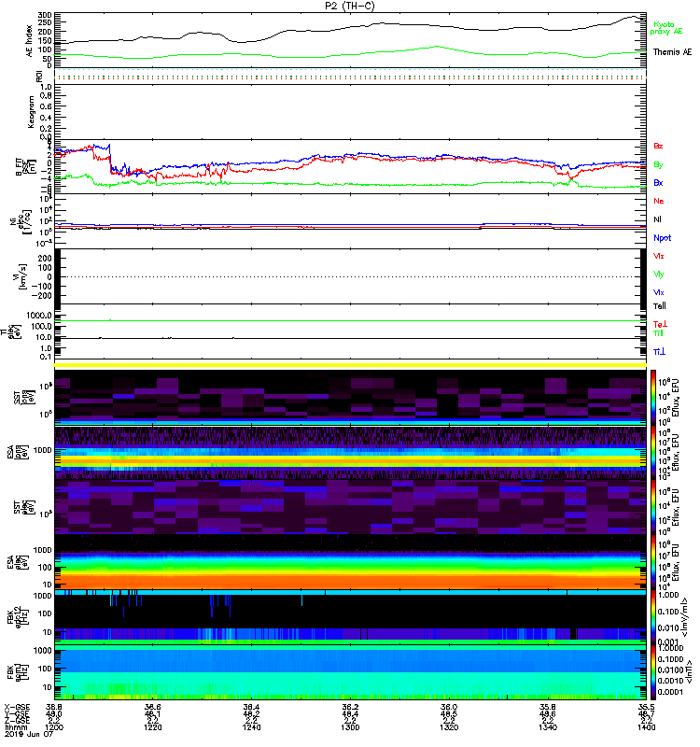Click the "1300" time tick label
The width and height of the screenshot is (700, 747).
(x=350, y=727)
